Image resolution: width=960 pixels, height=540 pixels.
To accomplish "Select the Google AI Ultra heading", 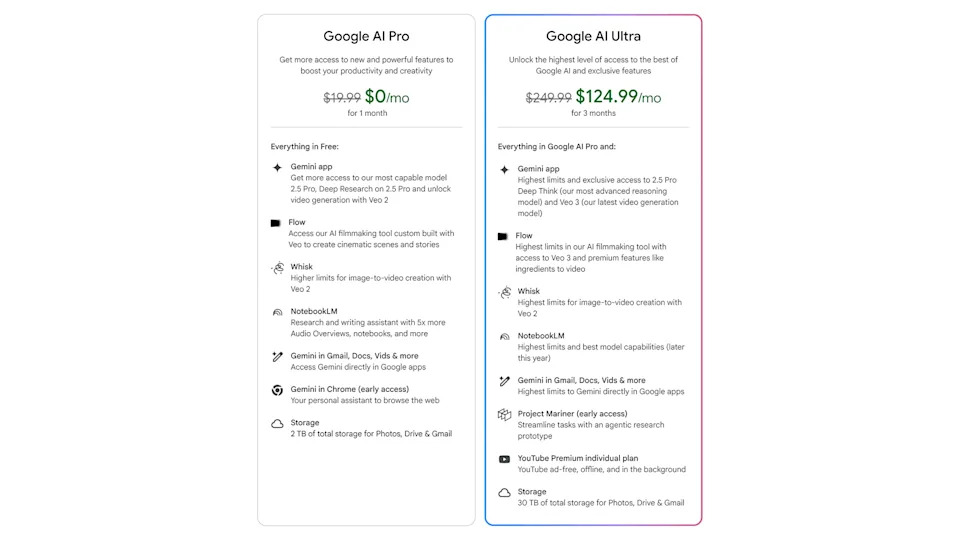I will pyautogui.click(x=593, y=37).
